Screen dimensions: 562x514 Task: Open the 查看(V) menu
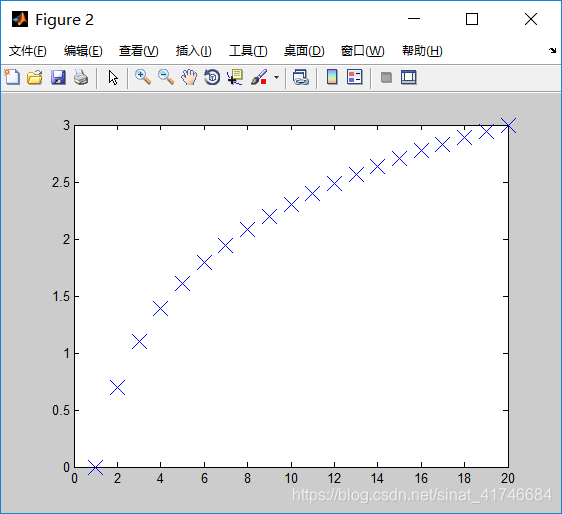click(x=139, y=51)
